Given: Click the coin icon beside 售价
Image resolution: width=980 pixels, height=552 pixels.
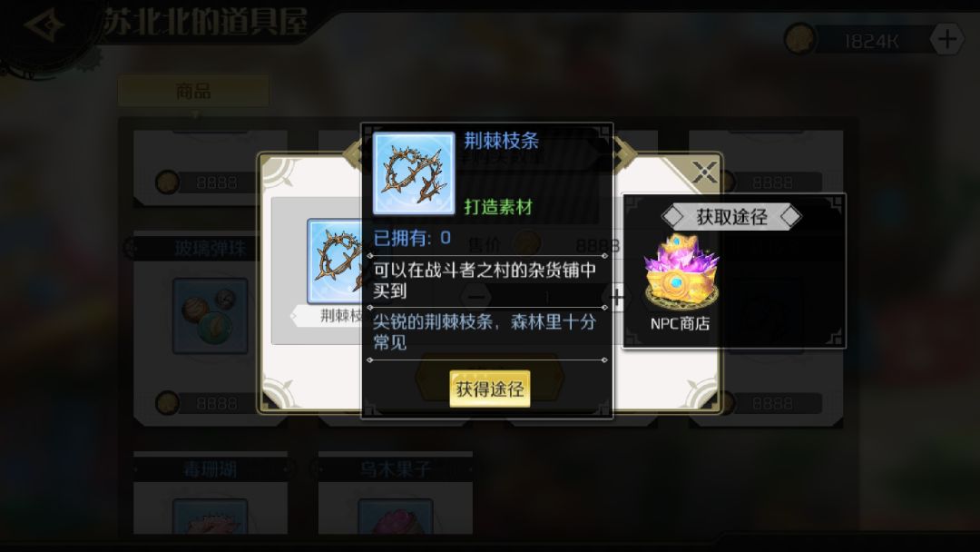Looking at the screenshot, I should pos(527,242).
